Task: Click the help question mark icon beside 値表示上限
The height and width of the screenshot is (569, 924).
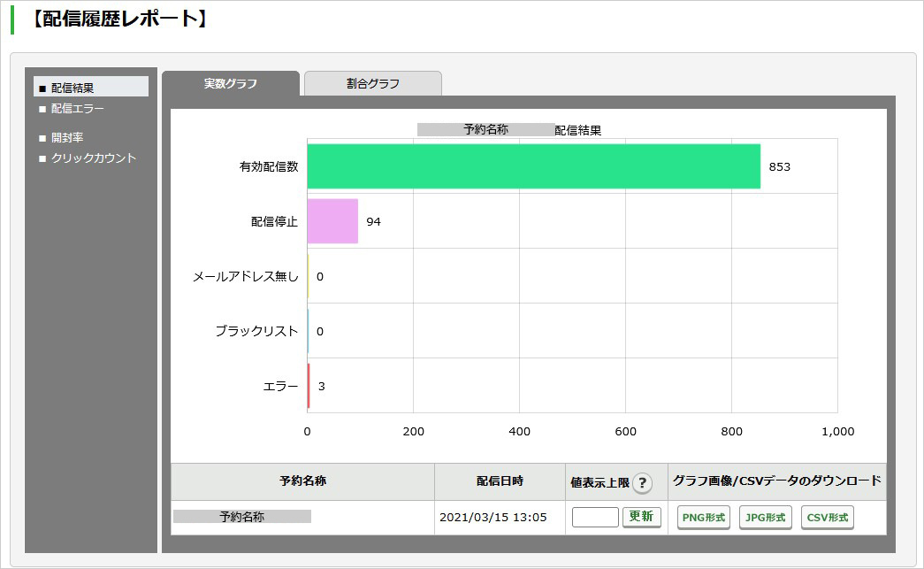Action: [x=642, y=483]
